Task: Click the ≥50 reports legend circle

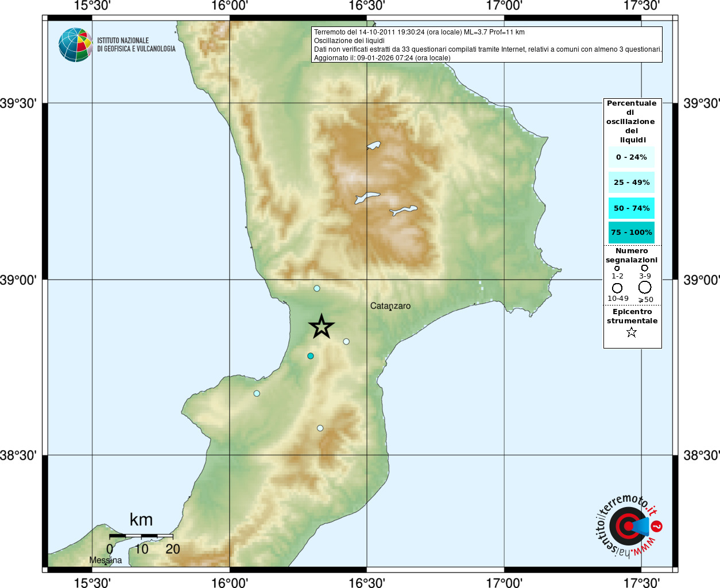Action: pos(645,287)
